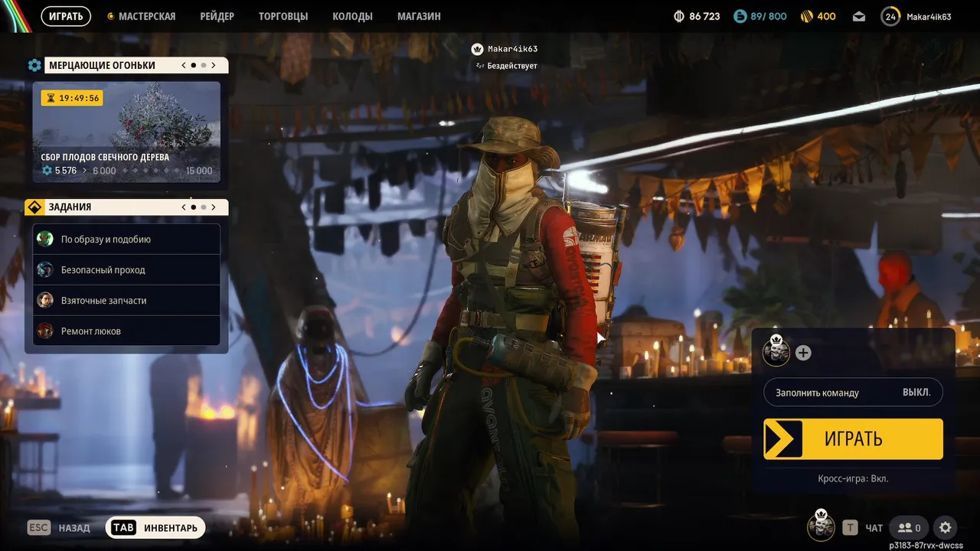
Task: Open the quest Безопасный проход
Action: [126, 269]
